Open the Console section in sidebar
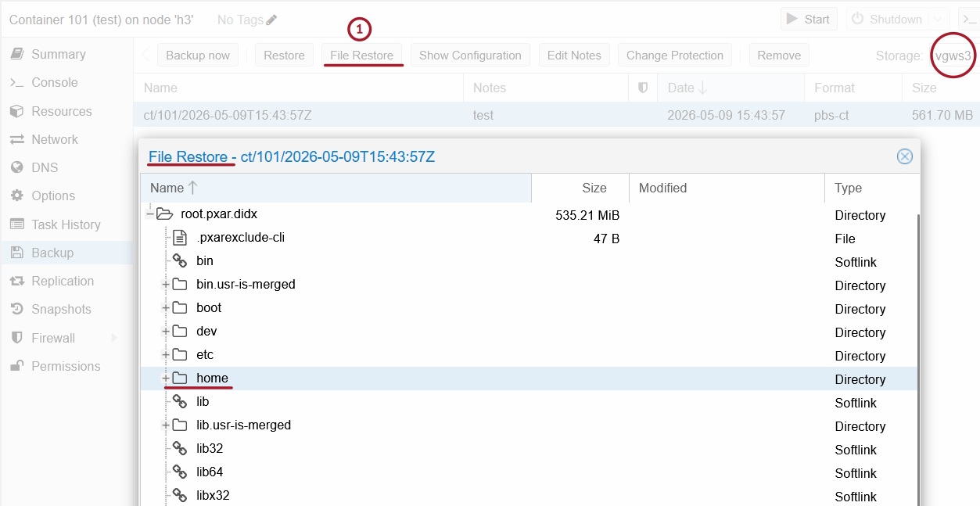 click(x=54, y=82)
